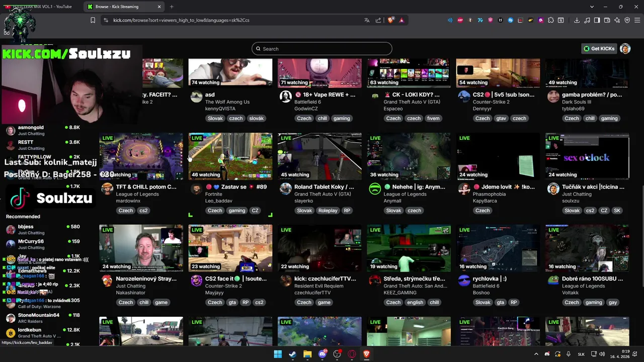Open bbjess in the Recommended sidebar list
This screenshot has width=644, height=362.
pos(43,230)
